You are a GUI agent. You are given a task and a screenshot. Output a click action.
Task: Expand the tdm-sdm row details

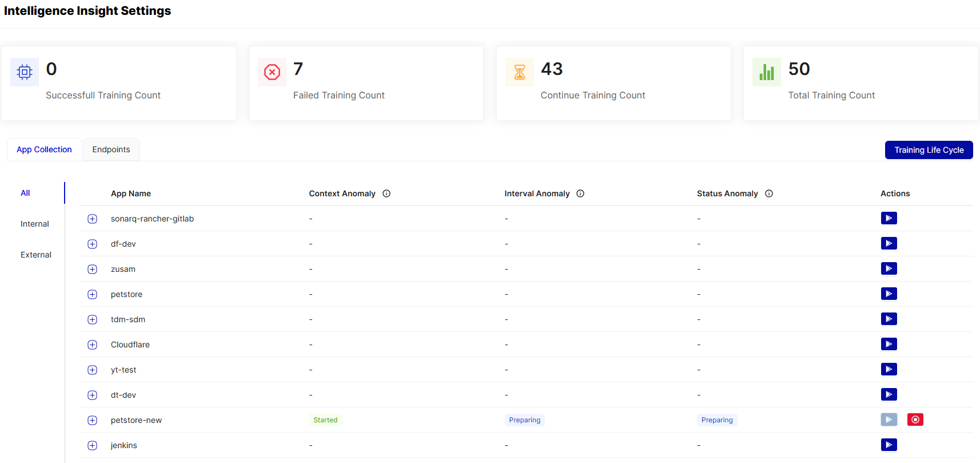coord(92,319)
